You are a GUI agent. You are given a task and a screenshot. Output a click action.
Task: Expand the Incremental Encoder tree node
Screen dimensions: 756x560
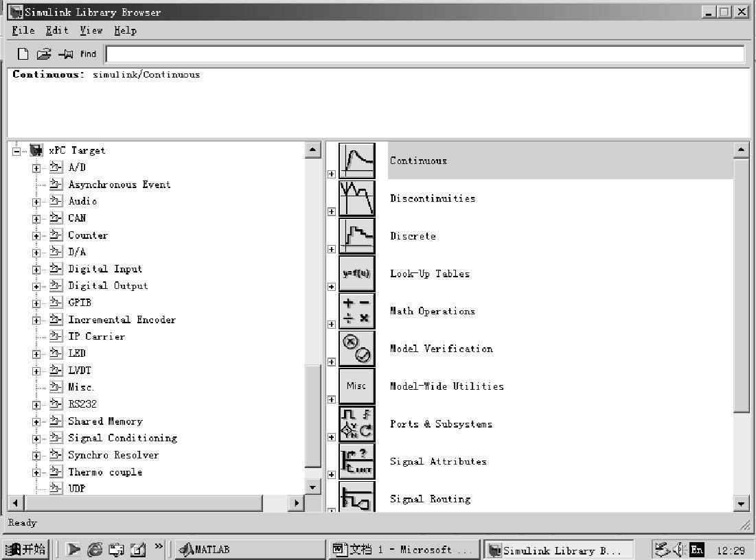click(x=36, y=320)
